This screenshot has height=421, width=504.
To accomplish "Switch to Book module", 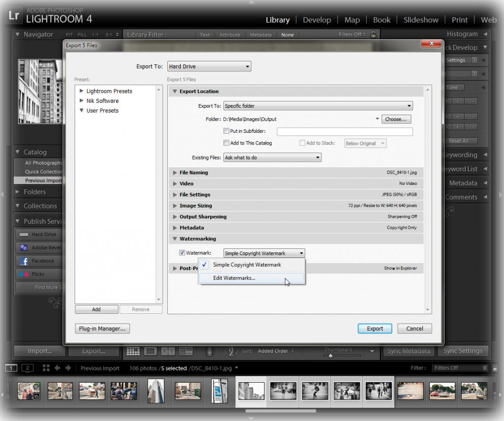I will 382,20.
